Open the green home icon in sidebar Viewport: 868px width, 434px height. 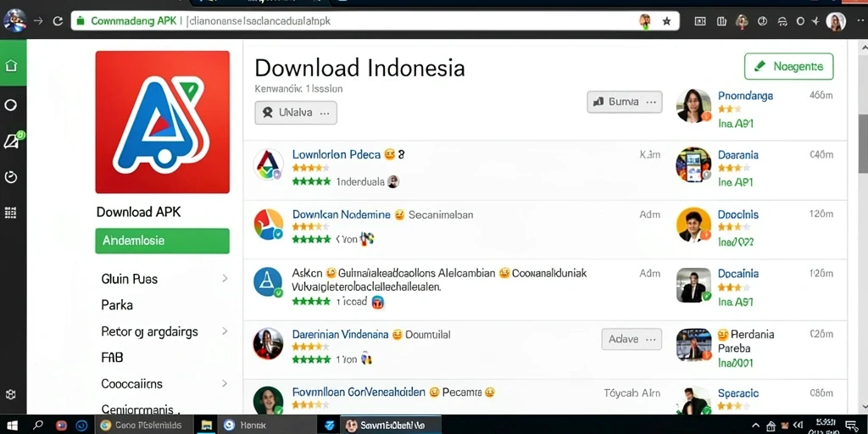point(10,66)
